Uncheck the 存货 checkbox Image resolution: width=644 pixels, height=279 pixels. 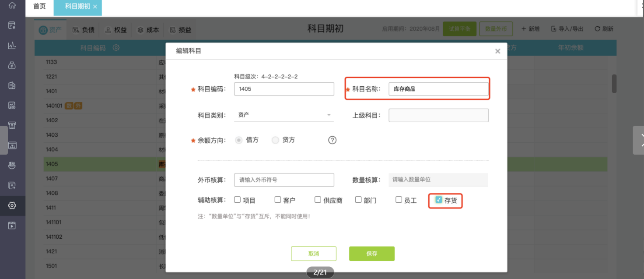439,200
